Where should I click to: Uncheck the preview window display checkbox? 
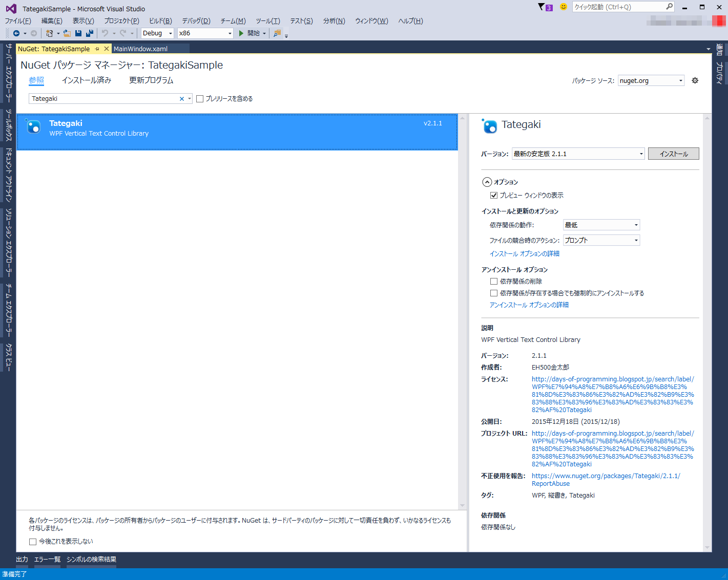pyautogui.click(x=494, y=195)
